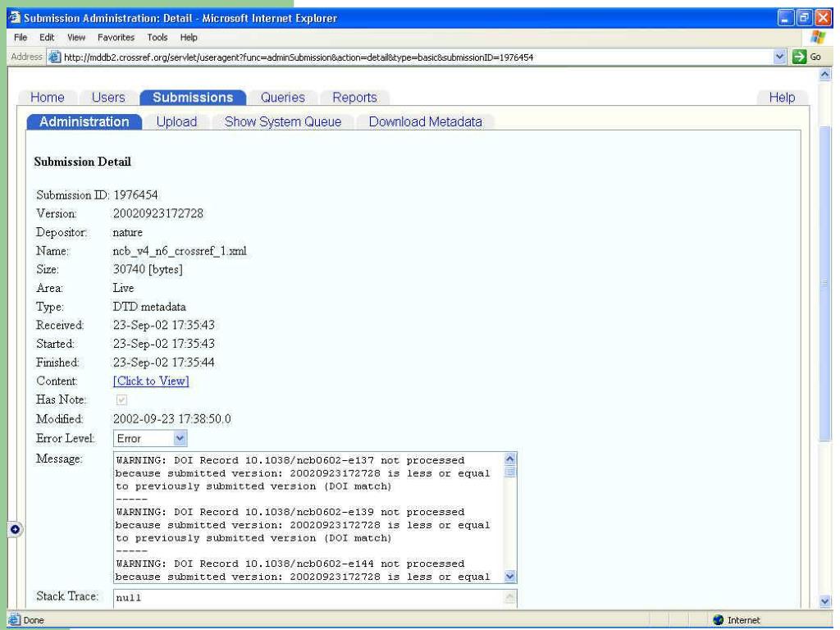Open the Upload sub-tab
Screen dimensions: 840x630
pyautogui.click(x=177, y=122)
